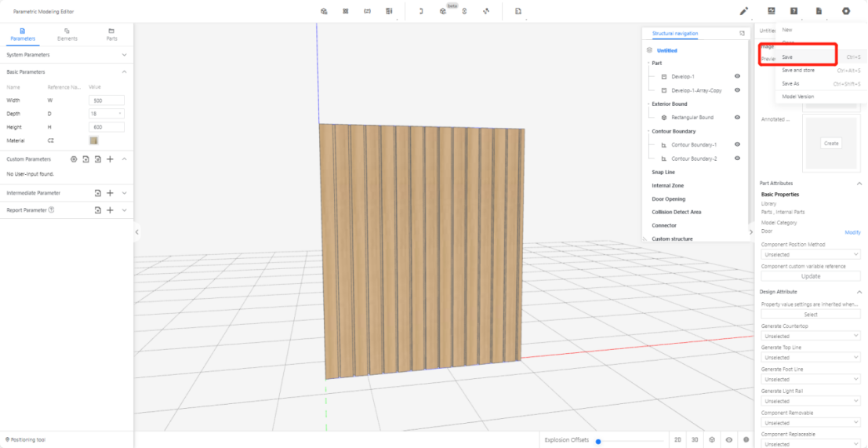Click the Material color swatch
Image resolution: width=868 pixels, height=448 pixels.
pyautogui.click(x=94, y=140)
